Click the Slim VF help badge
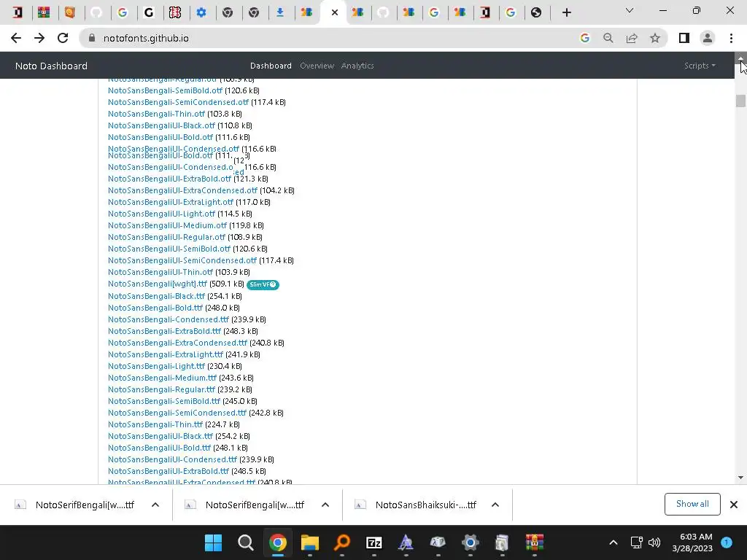The image size is (747, 560). 263,285
